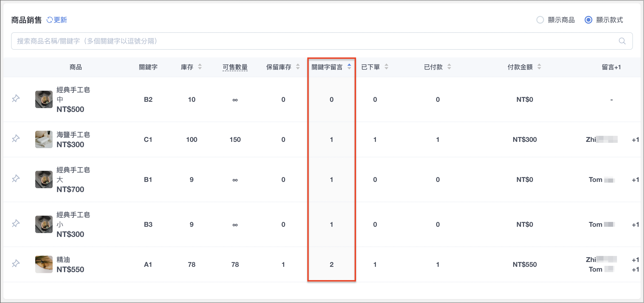Click the 關鍵字 column header

coord(148,67)
